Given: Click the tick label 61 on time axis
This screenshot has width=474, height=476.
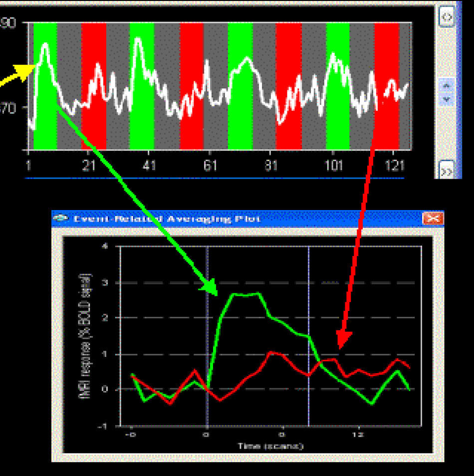Looking at the screenshot, I should pyautogui.click(x=211, y=164).
